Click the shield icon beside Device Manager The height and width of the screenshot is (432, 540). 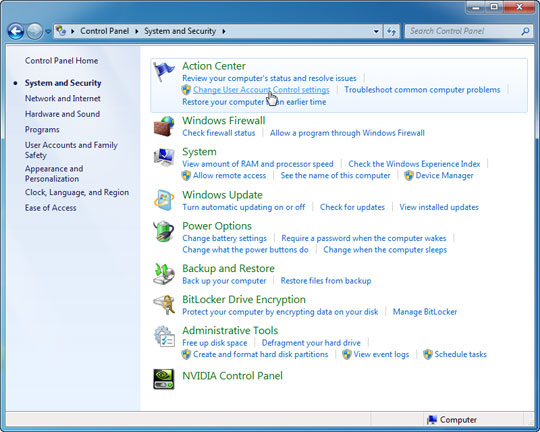pyautogui.click(x=409, y=176)
